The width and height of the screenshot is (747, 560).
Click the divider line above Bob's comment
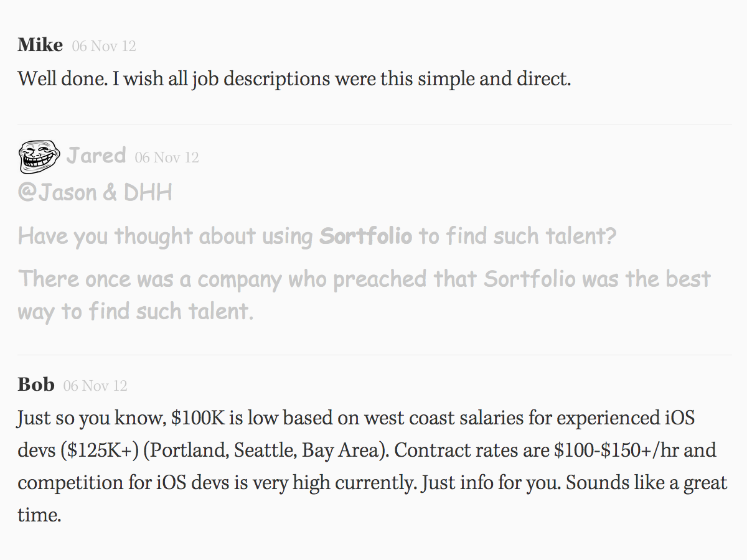pyautogui.click(x=375, y=355)
